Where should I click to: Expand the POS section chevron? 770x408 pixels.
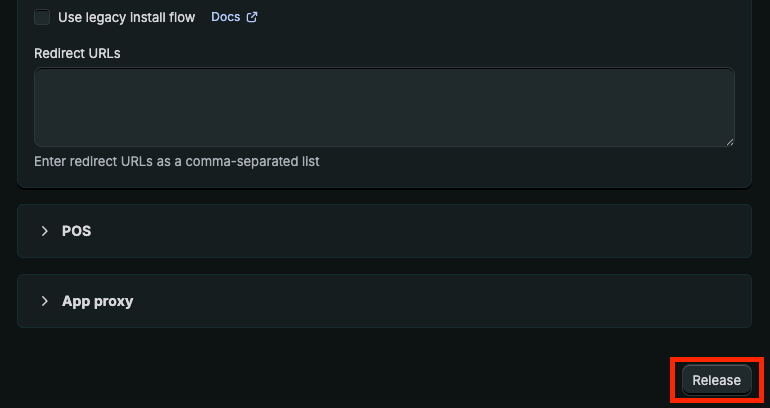coord(44,231)
